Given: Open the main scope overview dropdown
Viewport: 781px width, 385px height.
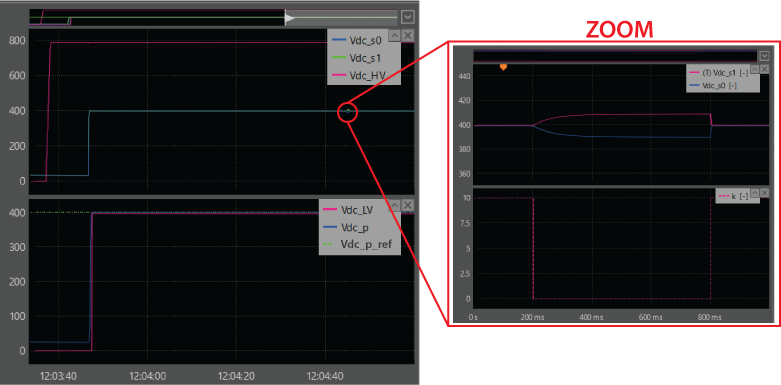Looking at the screenshot, I should tap(408, 17).
